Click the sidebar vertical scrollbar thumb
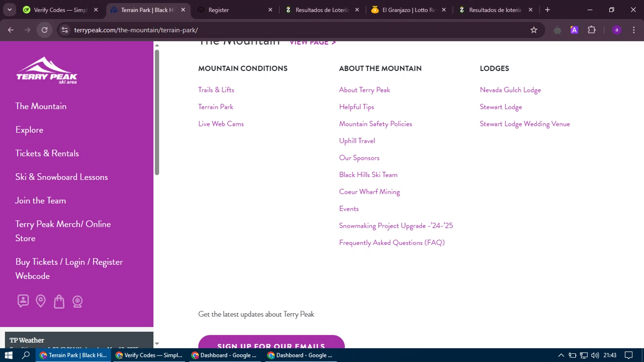 [x=157, y=113]
